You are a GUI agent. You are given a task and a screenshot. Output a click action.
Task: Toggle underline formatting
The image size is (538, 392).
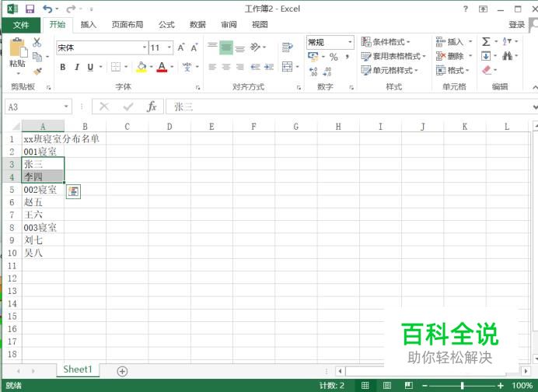90,67
